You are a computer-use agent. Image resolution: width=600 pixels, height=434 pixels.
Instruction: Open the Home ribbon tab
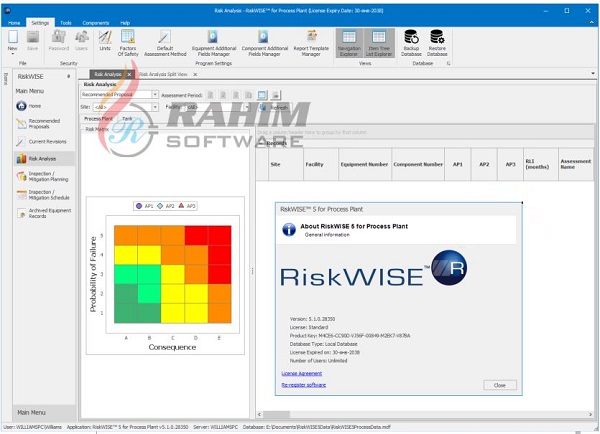14,23
